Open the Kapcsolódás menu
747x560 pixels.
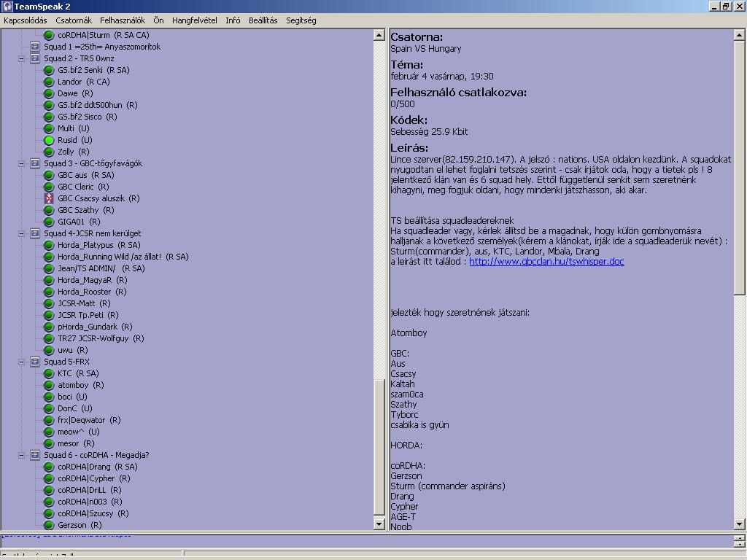tap(25, 20)
